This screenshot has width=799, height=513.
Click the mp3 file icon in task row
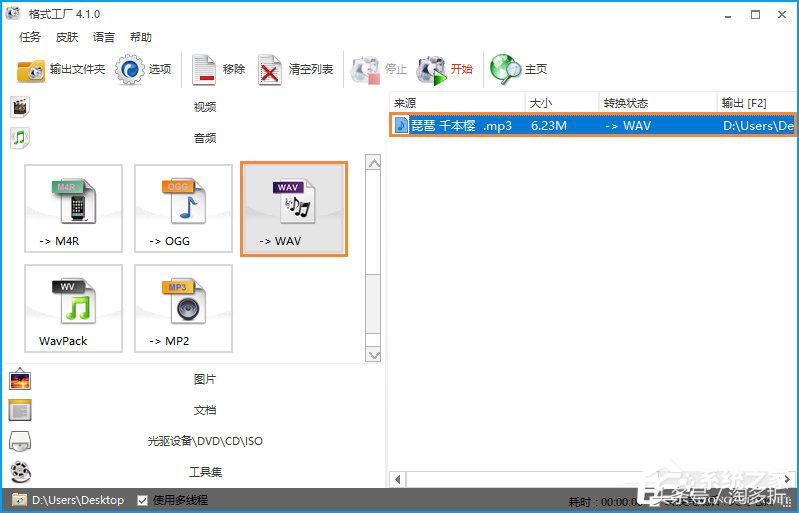point(401,125)
